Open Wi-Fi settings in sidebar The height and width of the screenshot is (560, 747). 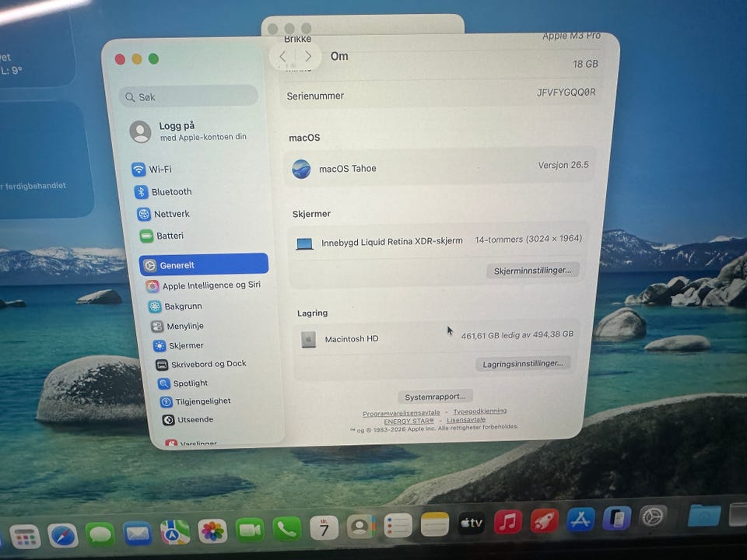pyautogui.click(x=152, y=169)
